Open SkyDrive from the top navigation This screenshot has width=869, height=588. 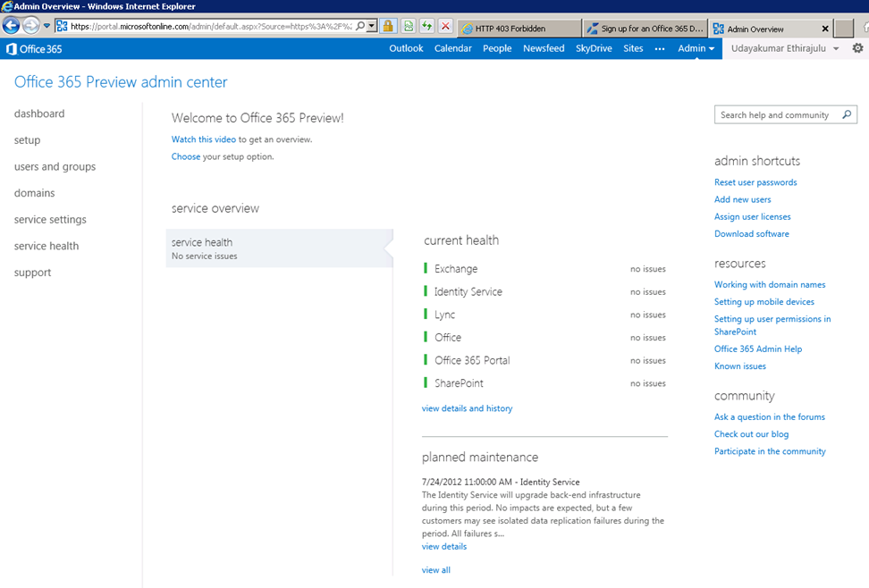pyautogui.click(x=594, y=48)
